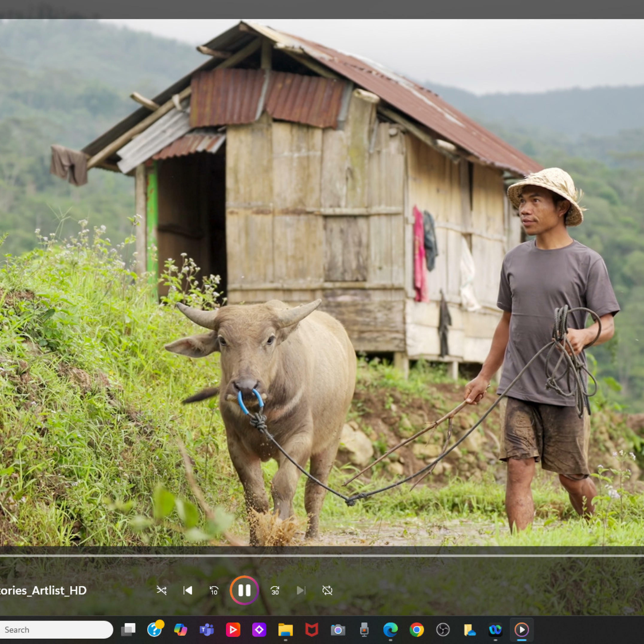Image resolution: width=644 pixels, height=644 pixels.
Task: Open Task View from taskbar
Action: [128, 630]
